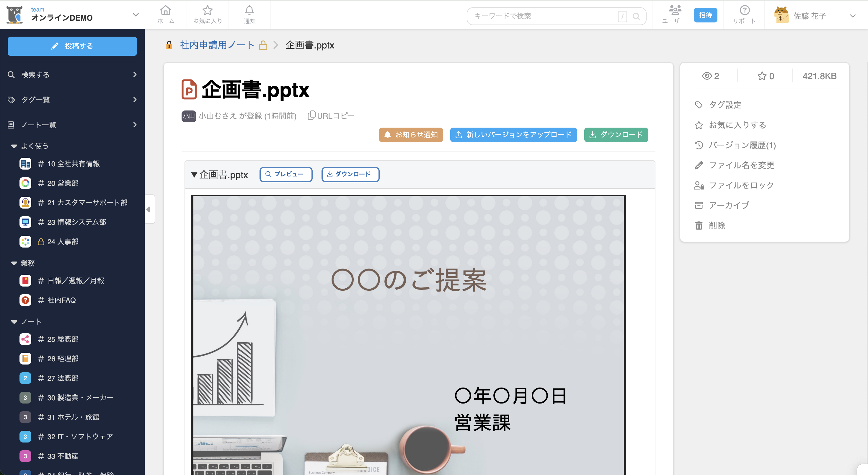Open the 日報／週報／月報 note icon
The image size is (868, 475).
point(25,281)
